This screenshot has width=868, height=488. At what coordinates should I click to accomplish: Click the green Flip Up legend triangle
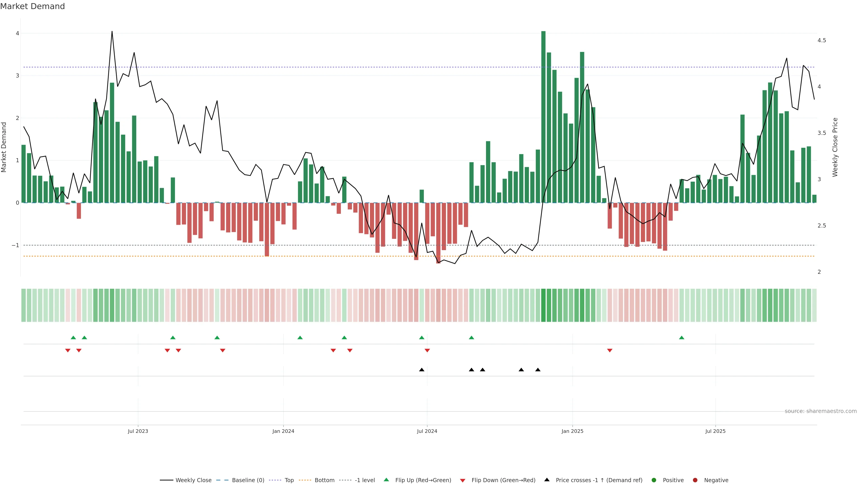(387, 480)
